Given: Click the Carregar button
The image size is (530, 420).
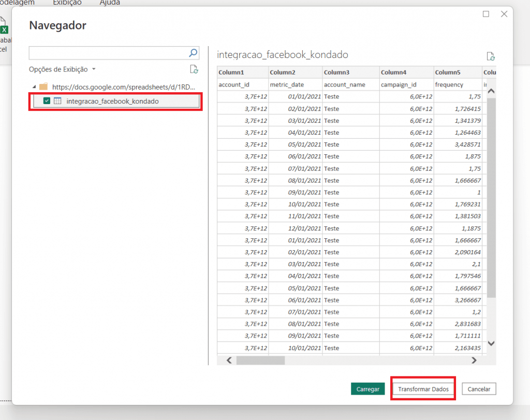Looking at the screenshot, I should tap(368, 389).
